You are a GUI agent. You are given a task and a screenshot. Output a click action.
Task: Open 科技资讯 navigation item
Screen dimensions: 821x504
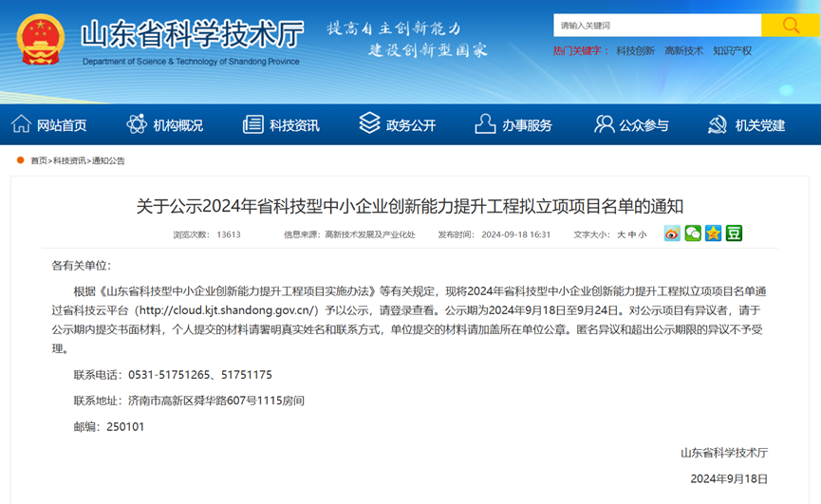[294, 125]
